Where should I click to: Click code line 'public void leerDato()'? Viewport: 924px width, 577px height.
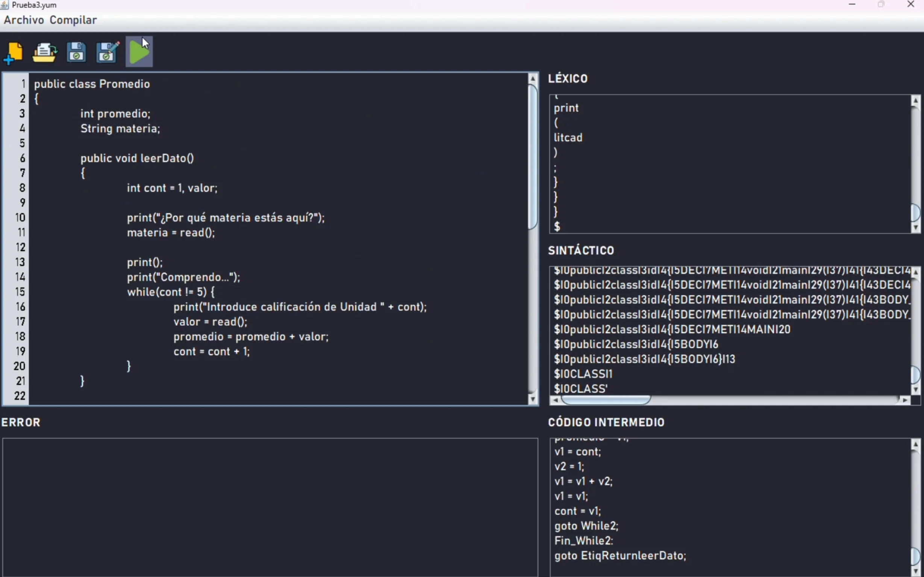coord(137,158)
